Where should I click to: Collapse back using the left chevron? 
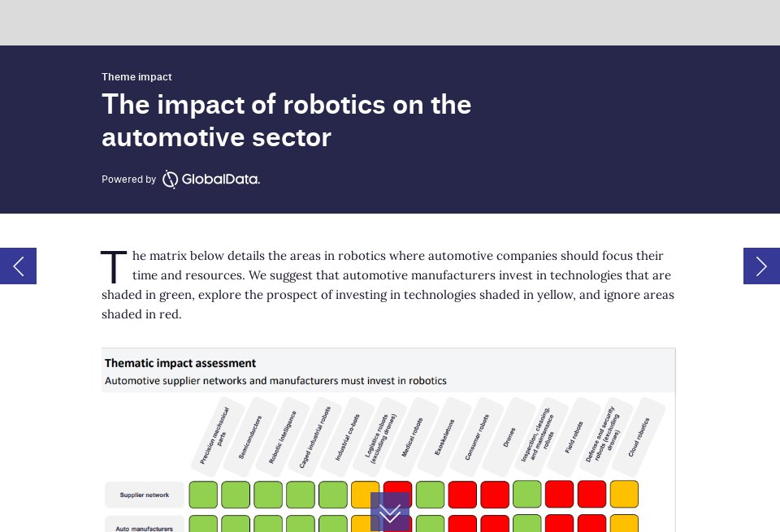18,266
